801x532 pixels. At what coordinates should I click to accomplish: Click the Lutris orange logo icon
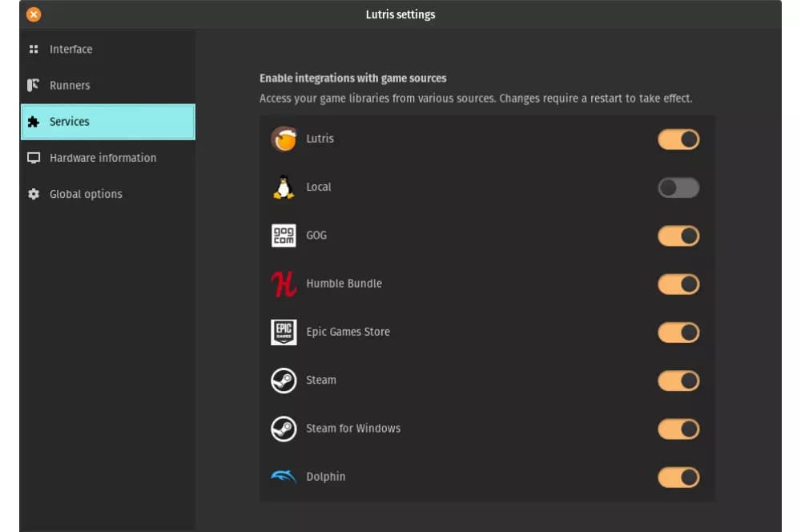point(284,139)
